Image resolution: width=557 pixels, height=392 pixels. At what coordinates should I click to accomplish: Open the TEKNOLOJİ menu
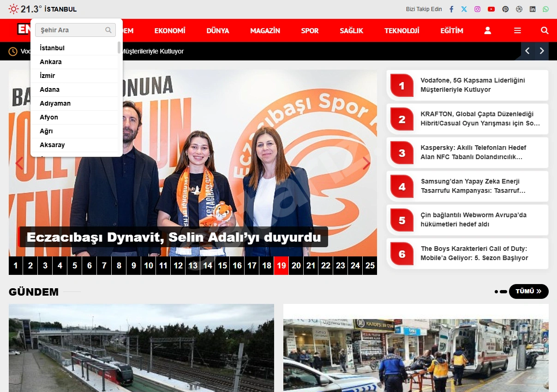tap(402, 30)
